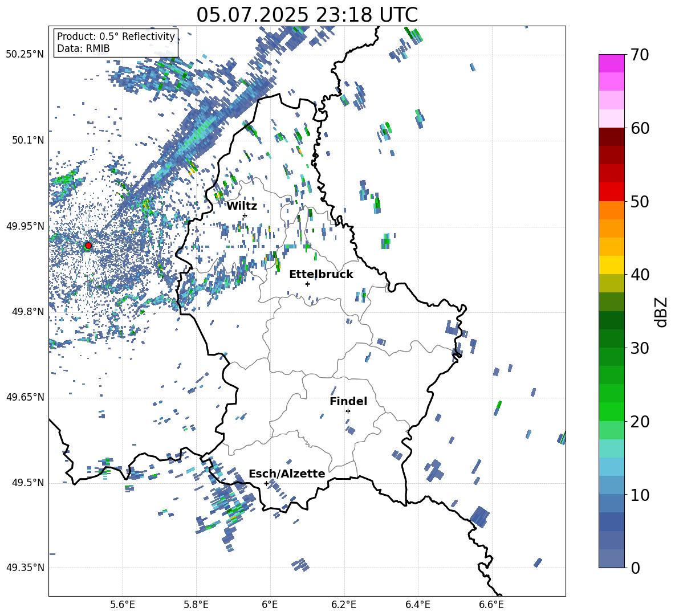This screenshot has width=675, height=616.
Task: Pick the yellow colorbar swatch above 40
Action: (x=611, y=265)
